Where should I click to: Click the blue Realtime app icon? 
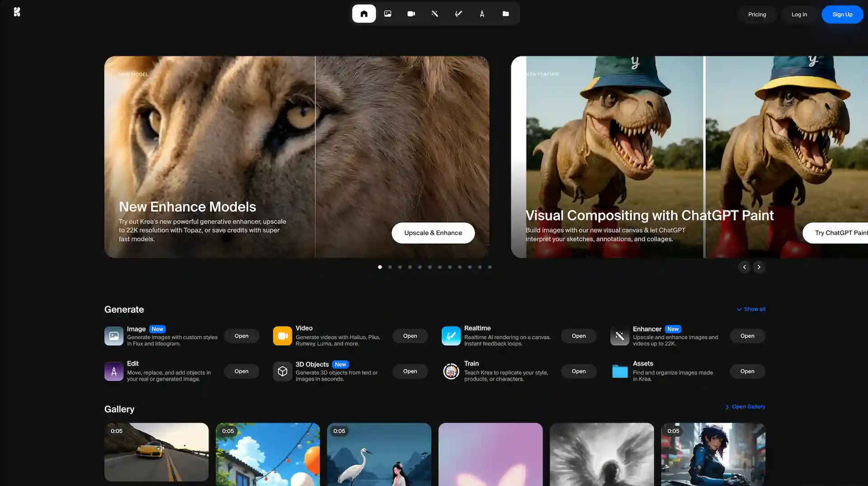point(451,336)
